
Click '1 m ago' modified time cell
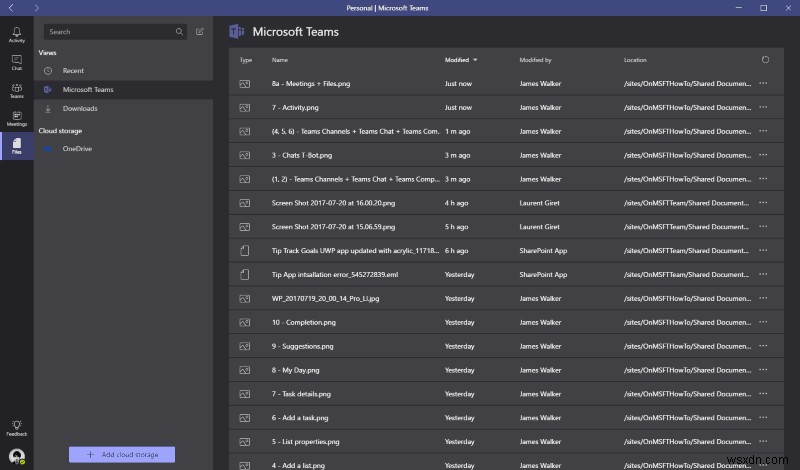tap(457, 131)
